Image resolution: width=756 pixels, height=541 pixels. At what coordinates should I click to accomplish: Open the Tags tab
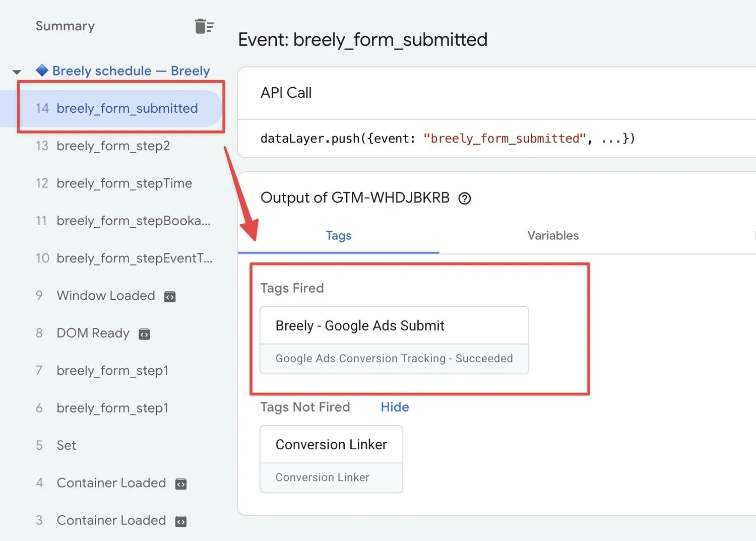[x=338, y=236]
